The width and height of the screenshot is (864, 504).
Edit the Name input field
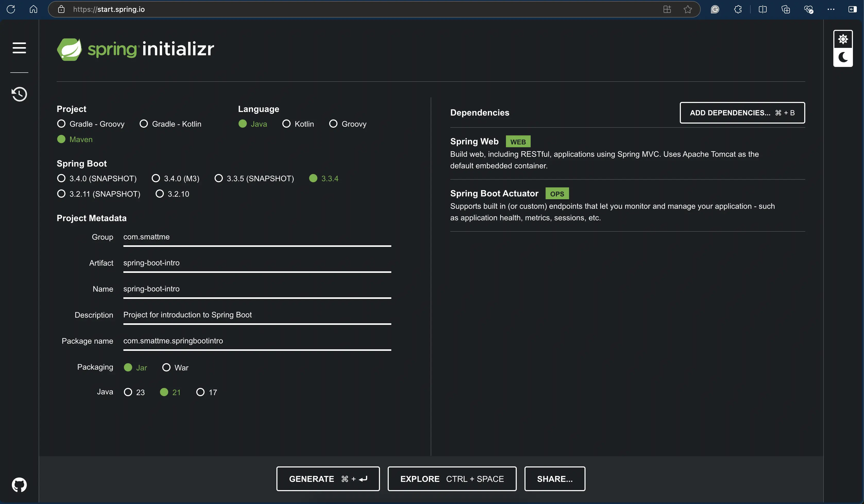[x=257, y=289]
